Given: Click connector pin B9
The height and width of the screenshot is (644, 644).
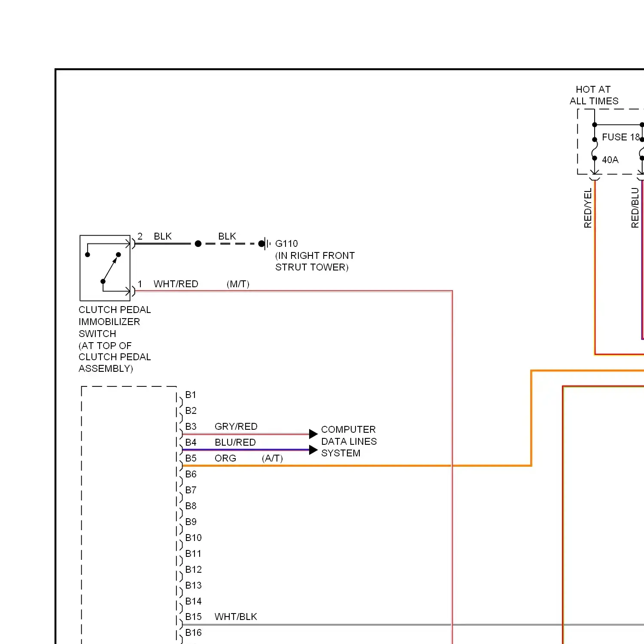Looking at the screenshot, I should click(x=191, y=522).
